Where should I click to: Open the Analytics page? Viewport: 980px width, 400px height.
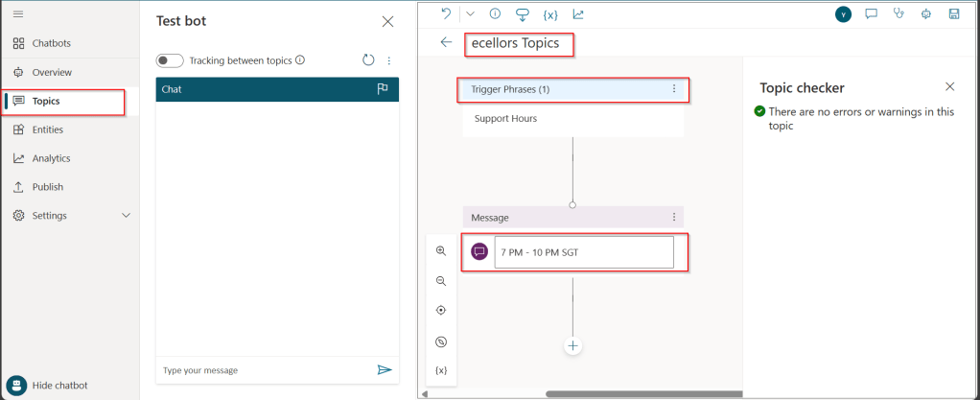[x=50, y=158]
